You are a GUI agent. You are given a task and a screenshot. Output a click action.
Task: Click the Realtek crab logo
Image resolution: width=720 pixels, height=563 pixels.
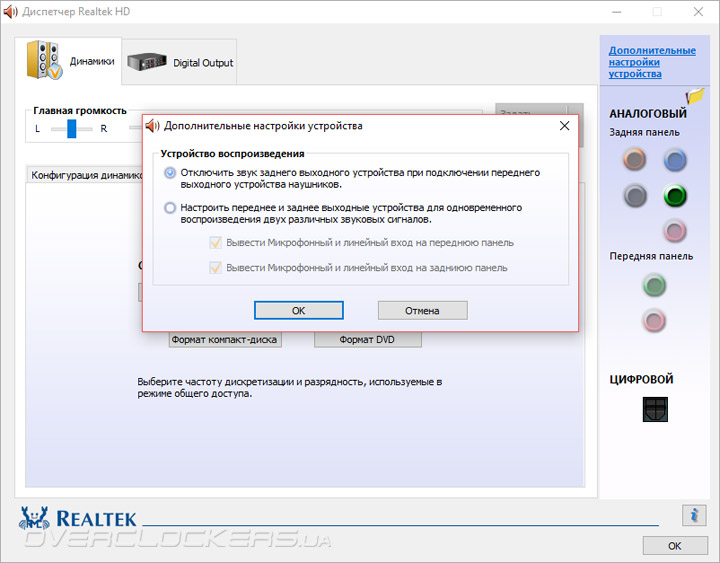34,518
